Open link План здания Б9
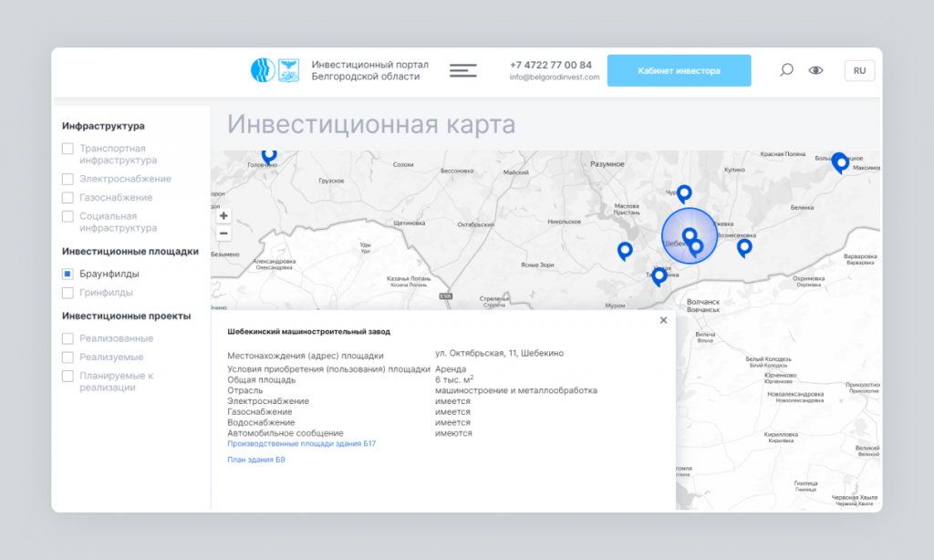Screen dimensions: 934x560 (256, 460)
